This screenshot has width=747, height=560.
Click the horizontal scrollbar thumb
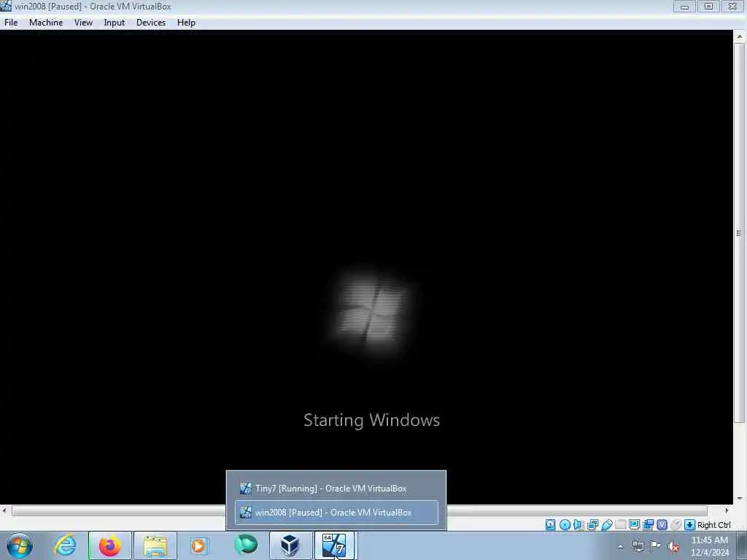click(360, 510)
